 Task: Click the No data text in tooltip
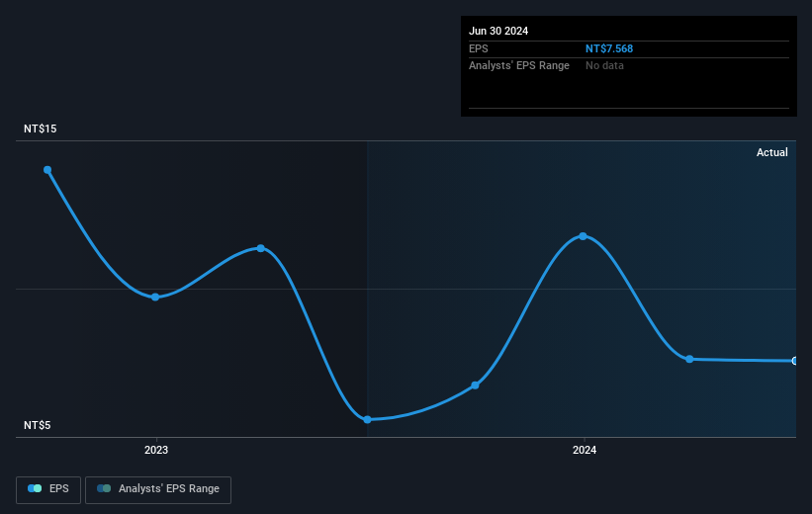[604, 66]
